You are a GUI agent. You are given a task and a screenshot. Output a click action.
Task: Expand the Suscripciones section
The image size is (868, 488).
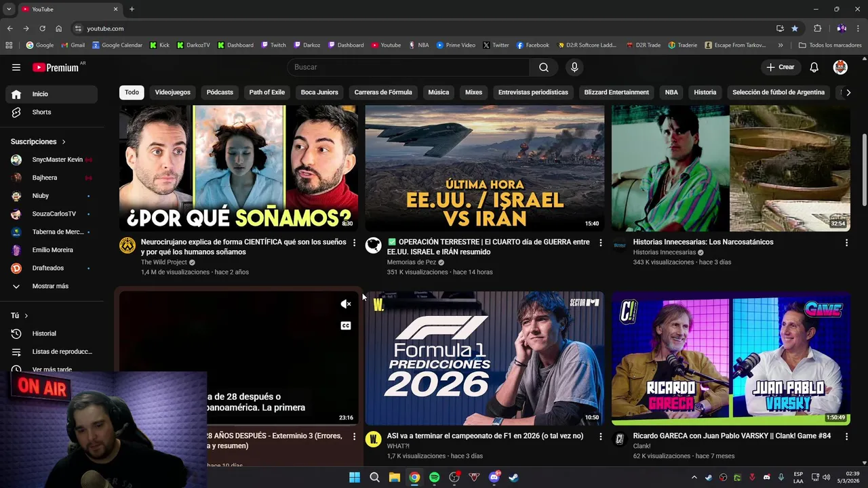click(38, 142)
